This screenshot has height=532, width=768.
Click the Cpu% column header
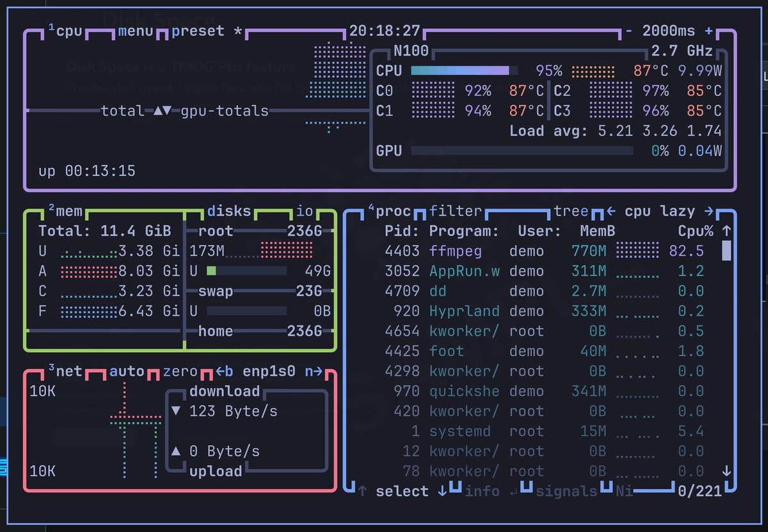[x=696, y=231]
